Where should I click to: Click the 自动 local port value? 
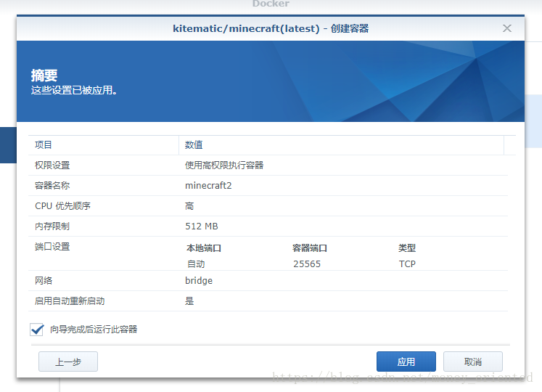196,264
